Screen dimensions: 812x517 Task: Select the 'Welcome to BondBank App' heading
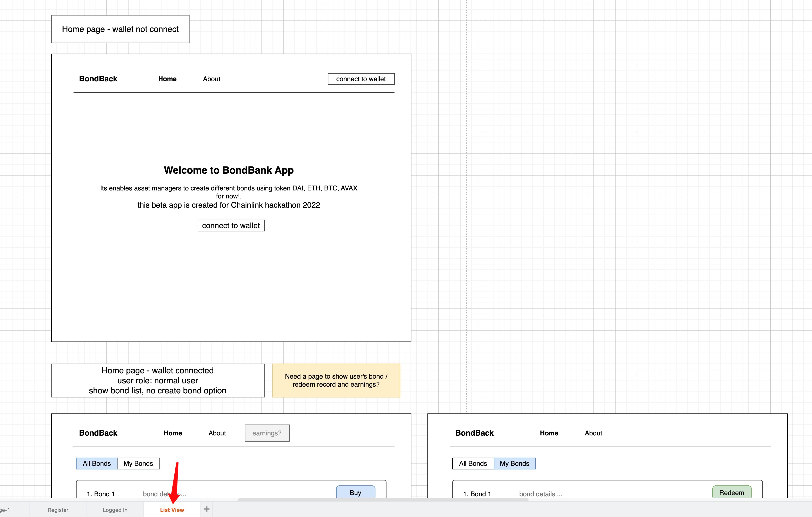[229, 170]
